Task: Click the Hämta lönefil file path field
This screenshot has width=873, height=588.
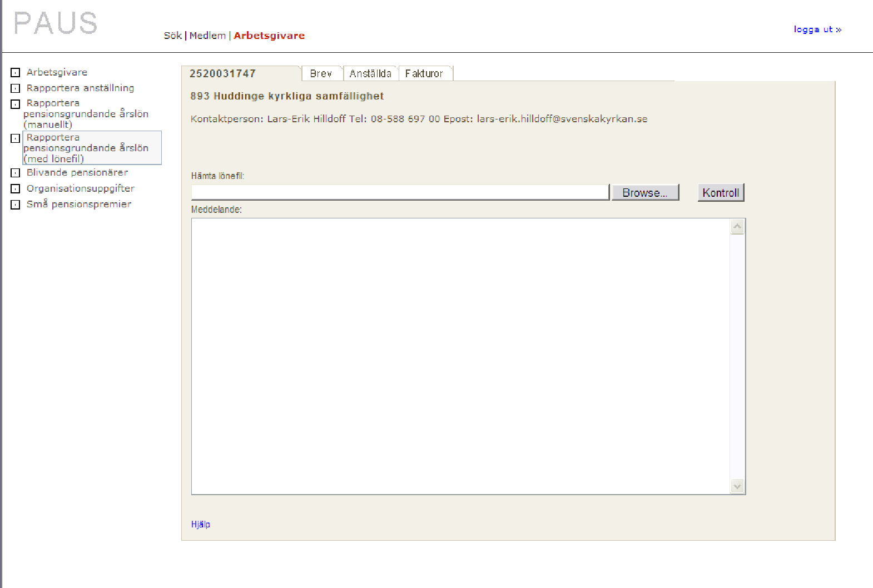Action: (400, 192)
